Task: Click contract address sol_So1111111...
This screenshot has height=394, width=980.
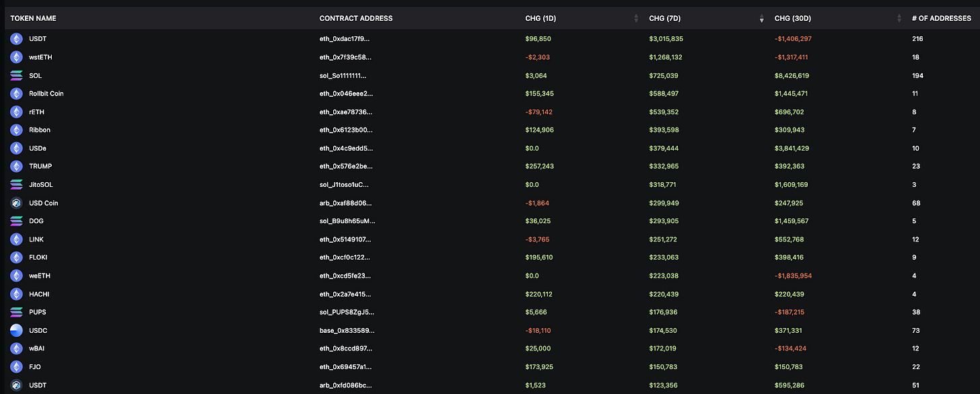Action: 343,75
